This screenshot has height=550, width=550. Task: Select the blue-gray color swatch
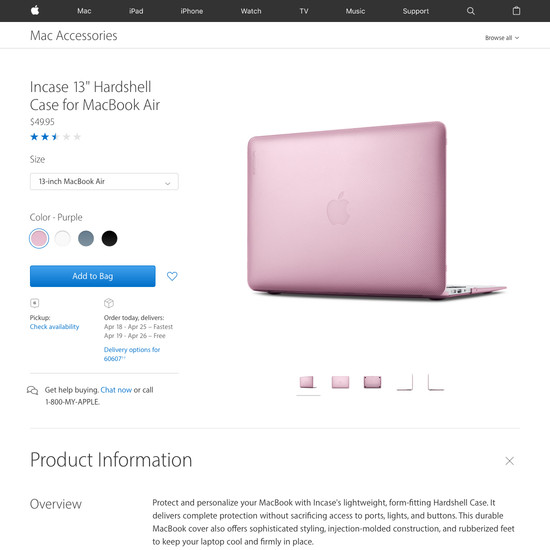[86, 239]
